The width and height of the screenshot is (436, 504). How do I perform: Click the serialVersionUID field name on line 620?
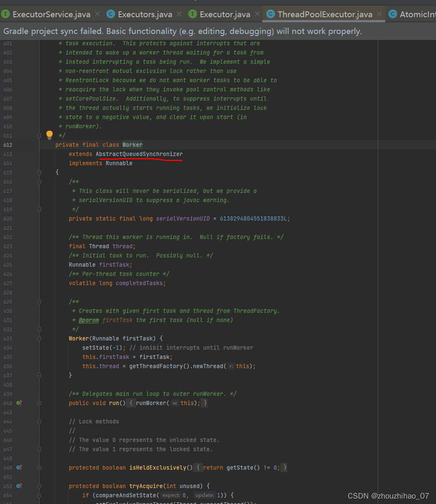pyautogui.click(x=183, y=218)
